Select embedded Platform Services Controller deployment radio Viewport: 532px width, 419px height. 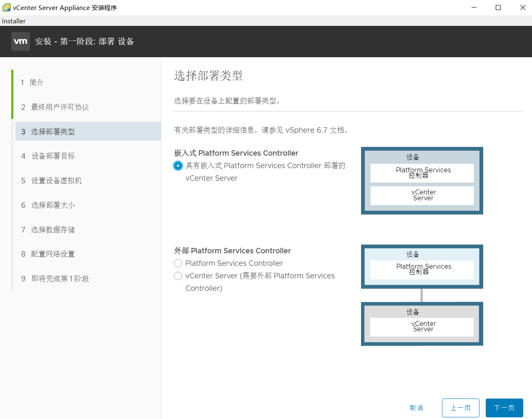[x=178, y=166]
